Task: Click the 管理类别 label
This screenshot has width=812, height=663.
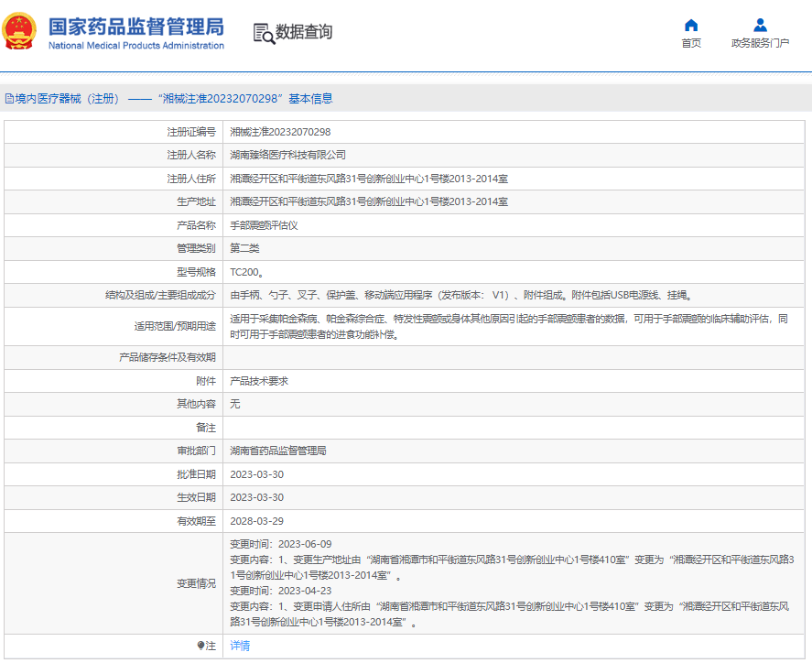Action: [x=196, y=248]
